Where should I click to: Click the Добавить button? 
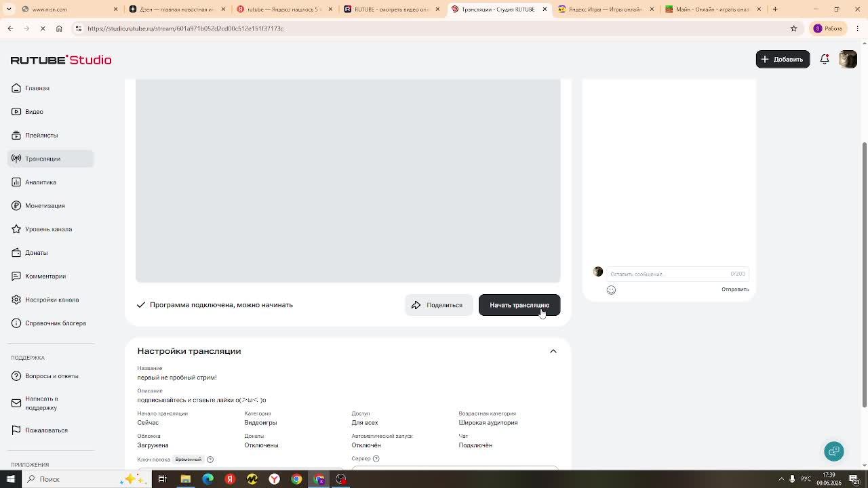(783, 59)
